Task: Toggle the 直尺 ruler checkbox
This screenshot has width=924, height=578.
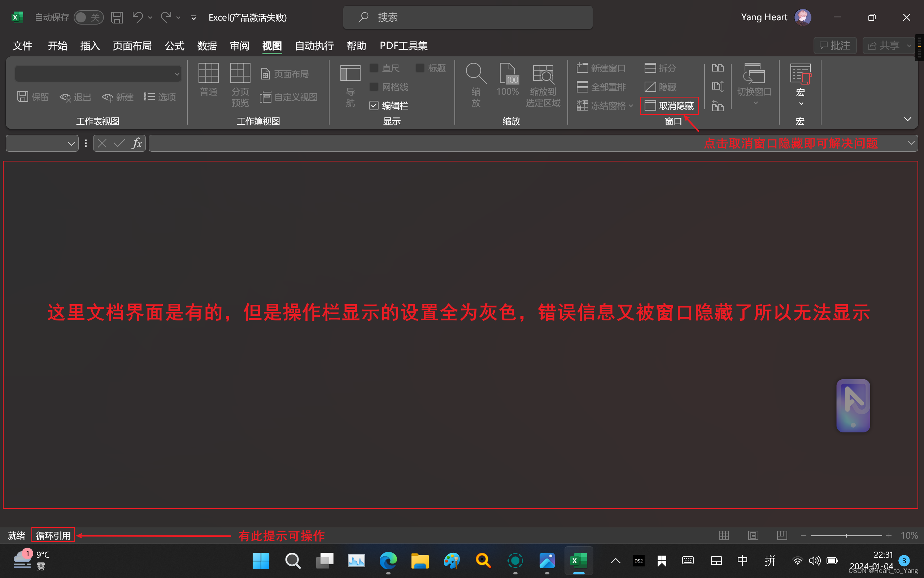Action: coord(374,68)
